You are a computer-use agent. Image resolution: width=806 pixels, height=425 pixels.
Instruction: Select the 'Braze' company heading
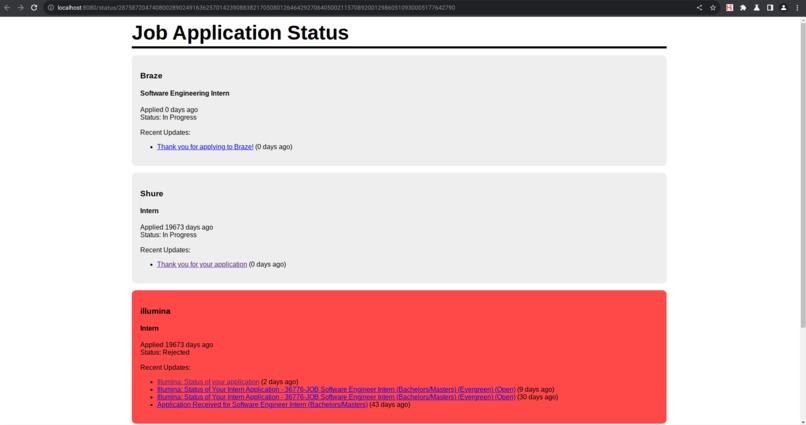pyautogui.click(x=151, y=76)
